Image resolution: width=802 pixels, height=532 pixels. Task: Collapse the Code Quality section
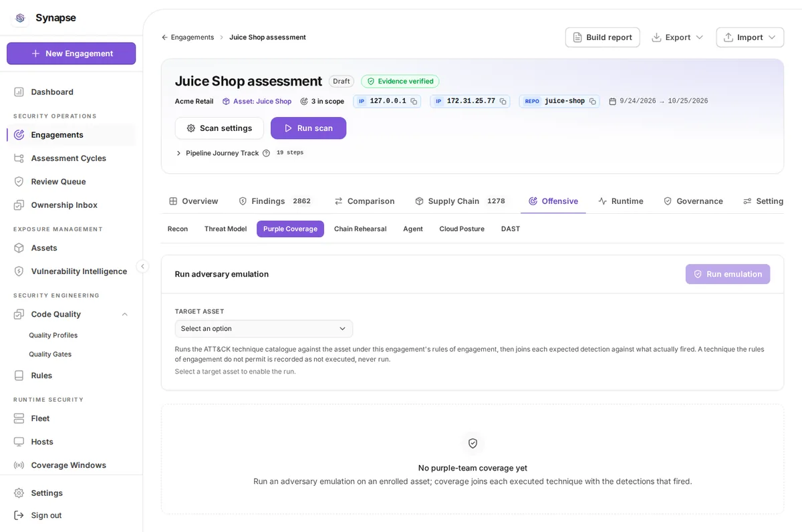124,314
